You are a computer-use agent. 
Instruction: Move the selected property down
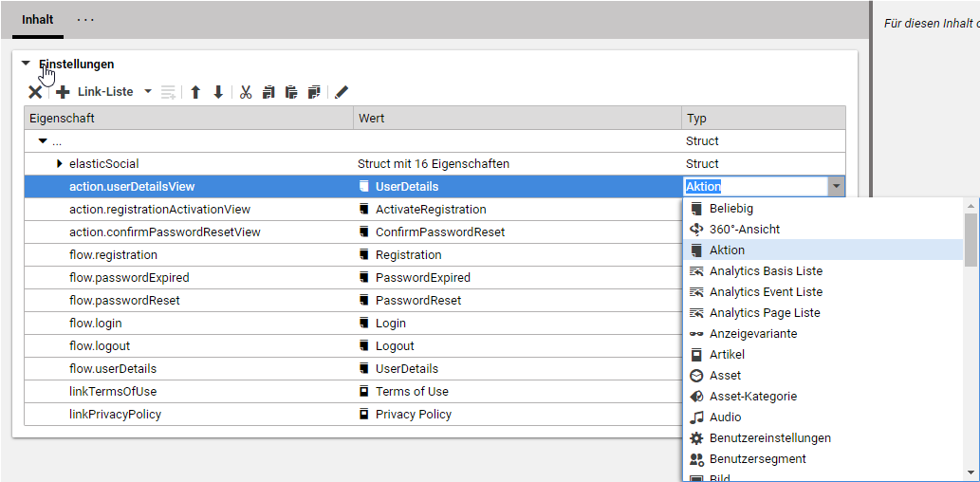218,92
